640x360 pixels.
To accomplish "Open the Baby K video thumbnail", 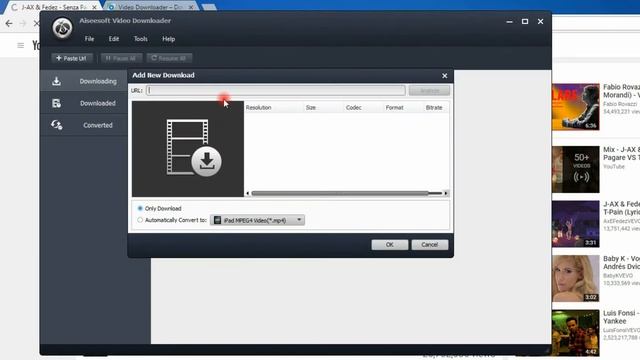I will pos(576,278).
